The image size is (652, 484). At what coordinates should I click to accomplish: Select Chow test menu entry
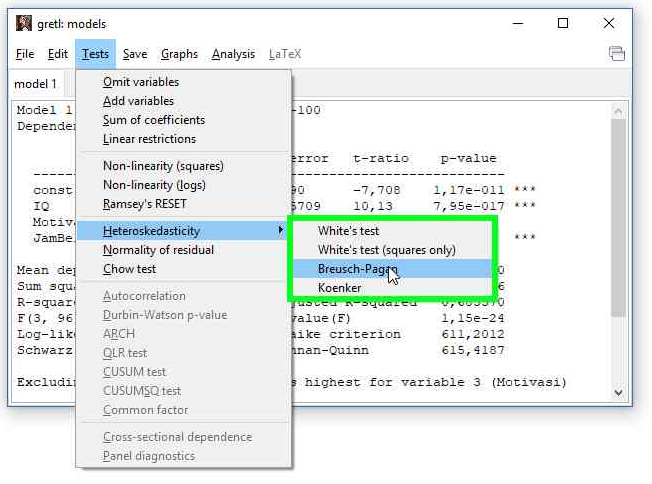129,269
